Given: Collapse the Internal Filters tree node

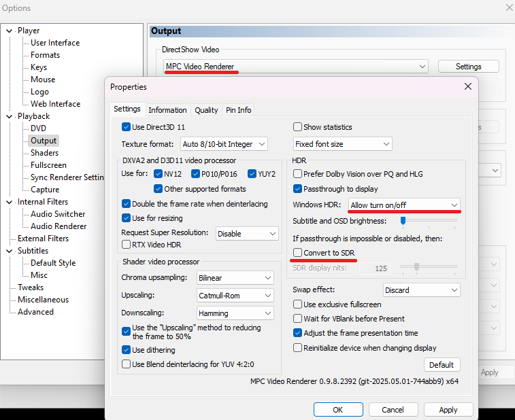Looking at the screenshot, I should 10,202.
